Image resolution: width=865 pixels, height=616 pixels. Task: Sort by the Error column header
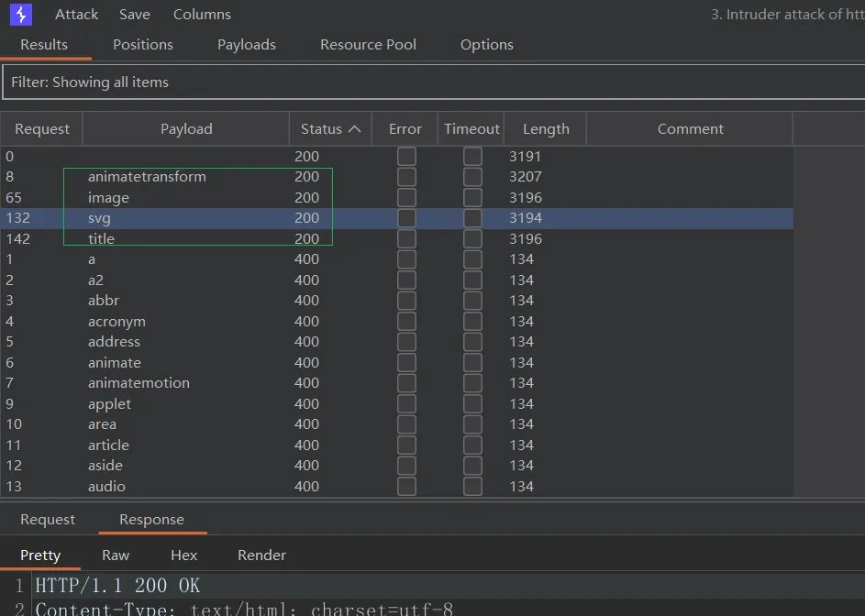point(405,129)
